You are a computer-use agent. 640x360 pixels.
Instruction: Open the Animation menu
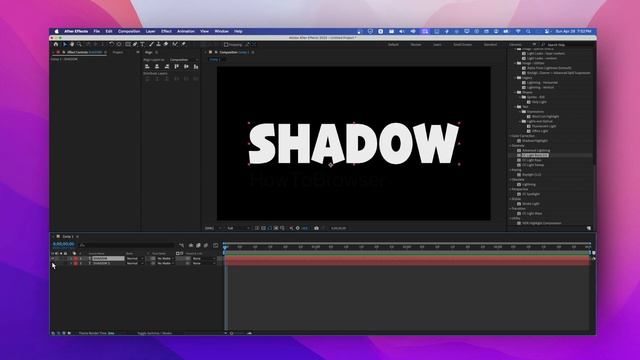[x=186, y=31]
